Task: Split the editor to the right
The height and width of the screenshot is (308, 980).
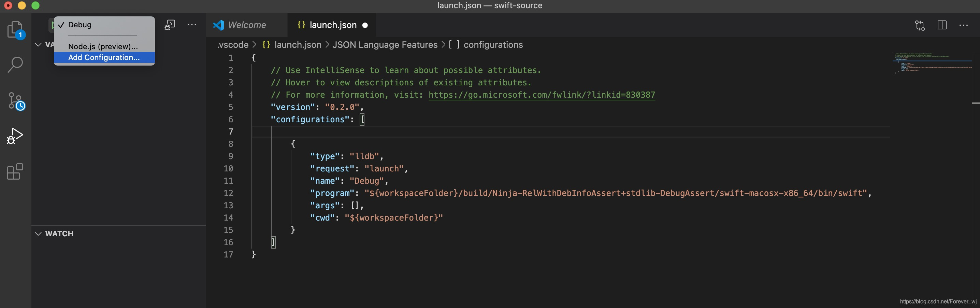Action: [x=942, y=25]
